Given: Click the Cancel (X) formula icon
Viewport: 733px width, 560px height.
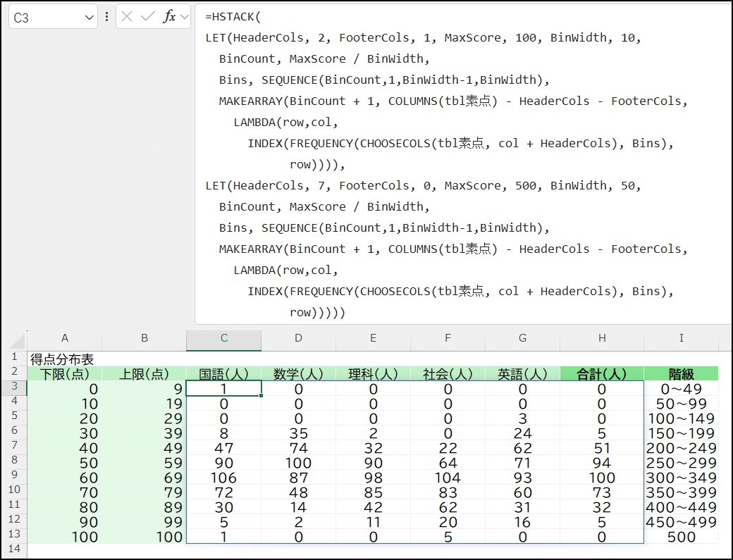Looking at the screenshot, I should point(127,17).
